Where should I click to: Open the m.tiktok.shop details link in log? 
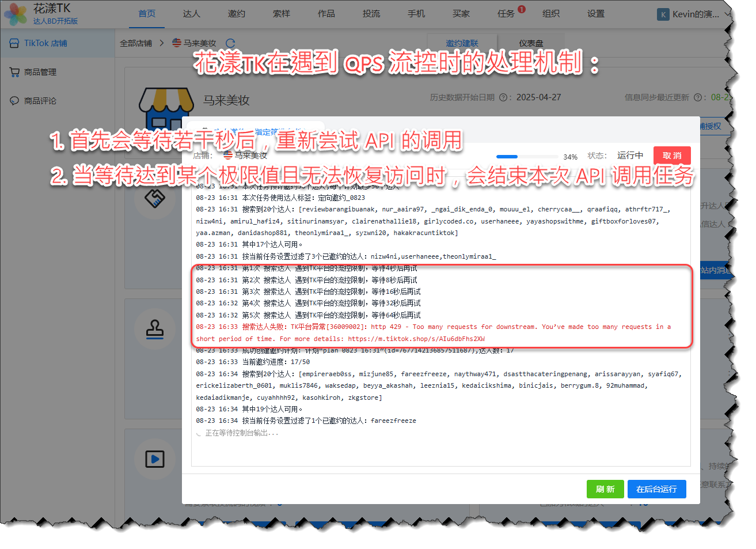coord(416,339)
